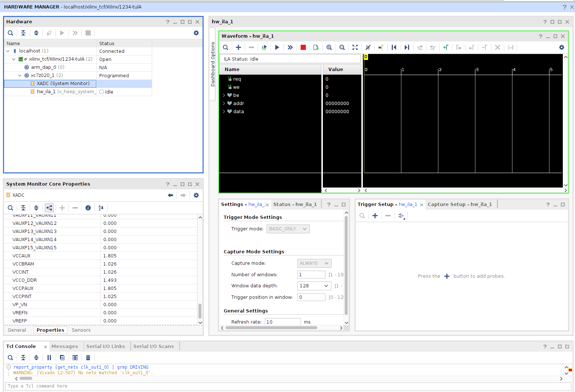The image size is (575, 392).
Task: Go back with left arrow in System Monitor properties
Action: (x=170, y=195)
